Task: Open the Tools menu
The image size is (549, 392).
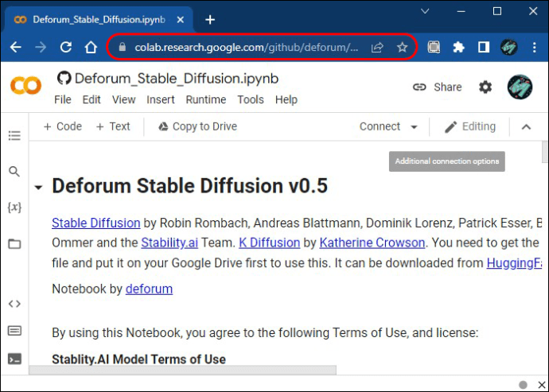Action: [251, 99]
